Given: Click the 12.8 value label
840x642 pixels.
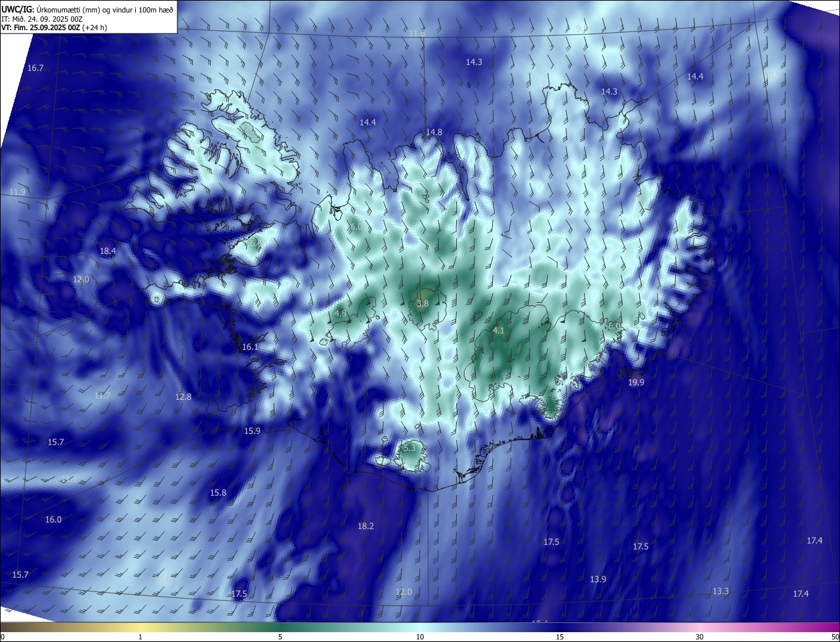Looking at the screenshot, I should 183,396.
